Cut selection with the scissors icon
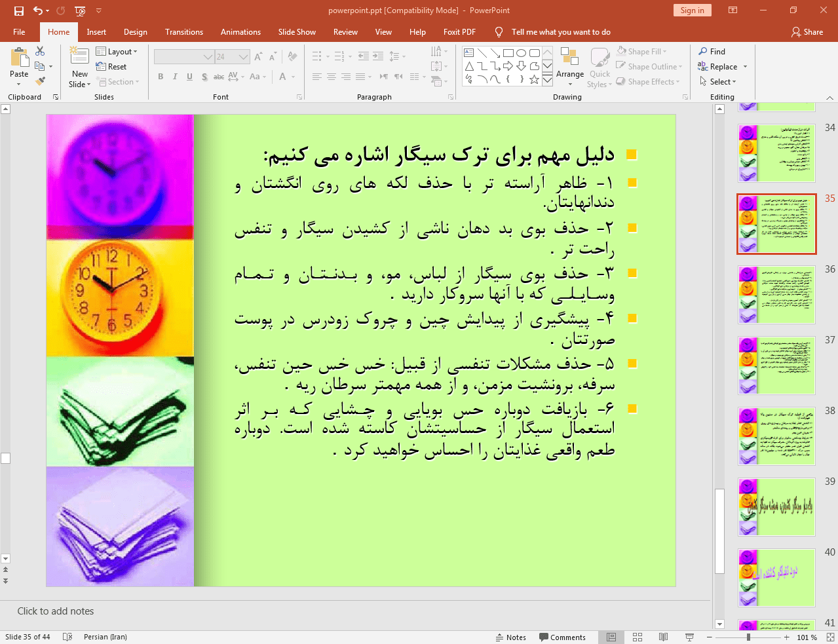Viewport: 838px width, 644px height. tap(40, 51)
